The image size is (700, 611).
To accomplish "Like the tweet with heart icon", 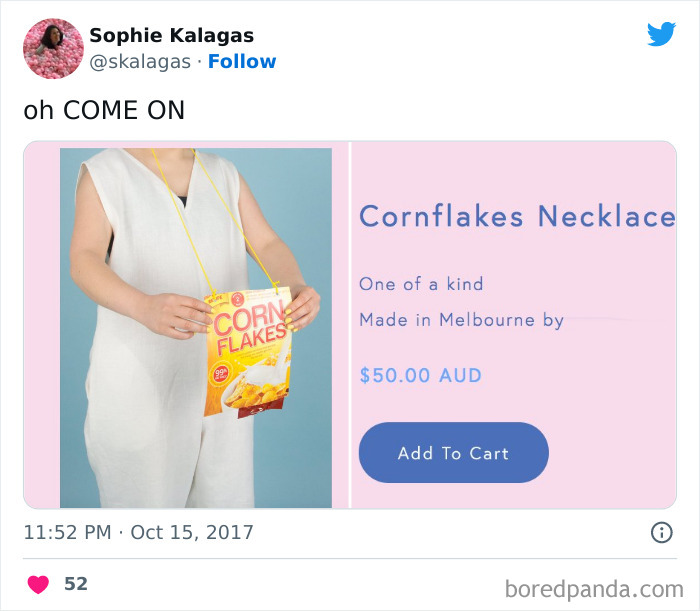I will point(38,584).
